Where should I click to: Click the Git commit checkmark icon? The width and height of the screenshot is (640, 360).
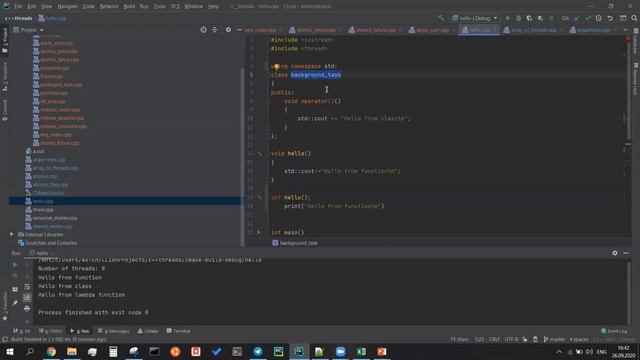coord(588,18)
